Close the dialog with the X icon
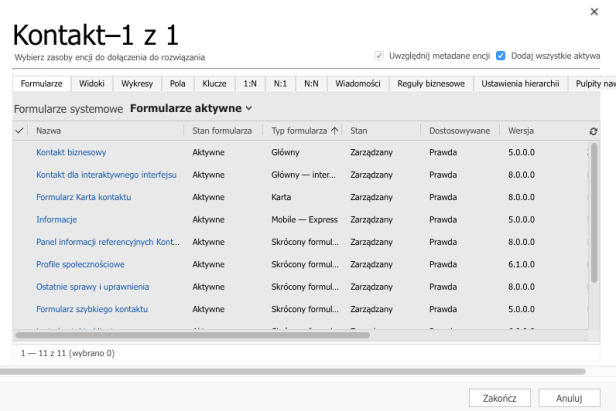 (597, 9)
